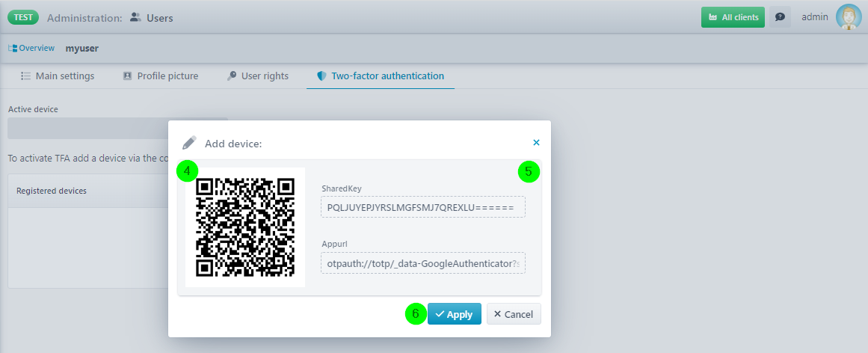Click the green TEST badge

pos(23,17)
